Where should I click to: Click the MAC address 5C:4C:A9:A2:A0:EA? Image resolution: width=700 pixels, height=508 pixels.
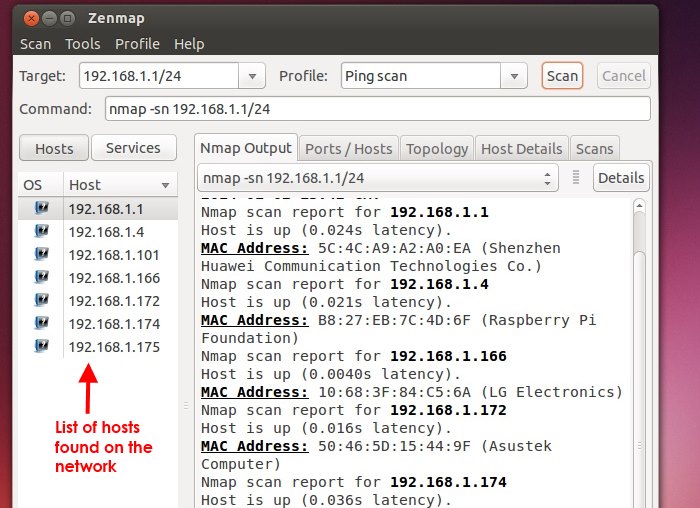394,248
